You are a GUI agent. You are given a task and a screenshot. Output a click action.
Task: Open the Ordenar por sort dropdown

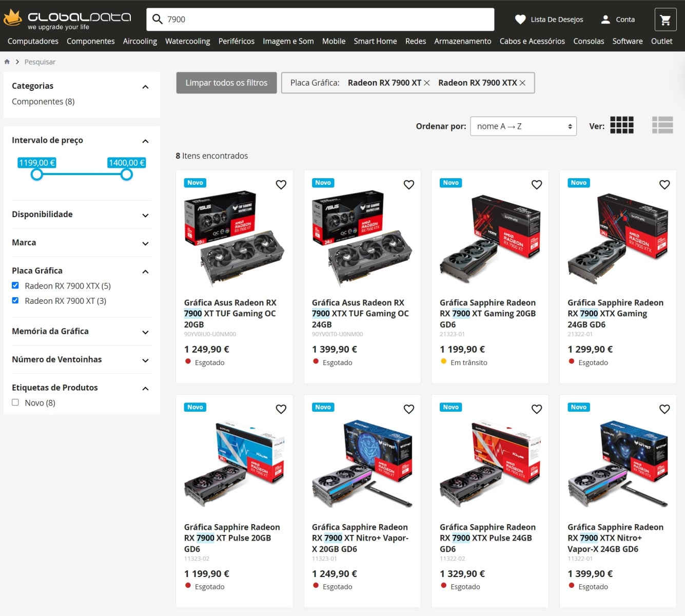coord(523,126)
